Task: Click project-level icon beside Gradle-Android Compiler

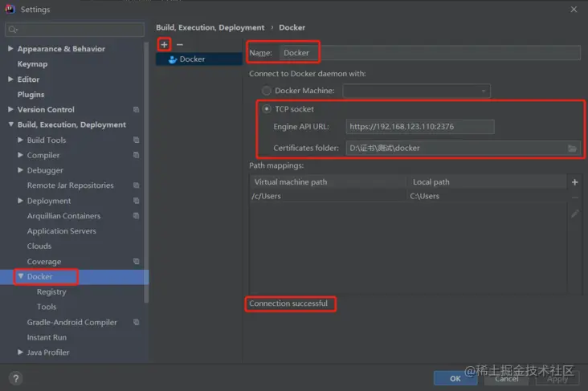Action: (x=136, y=322)
